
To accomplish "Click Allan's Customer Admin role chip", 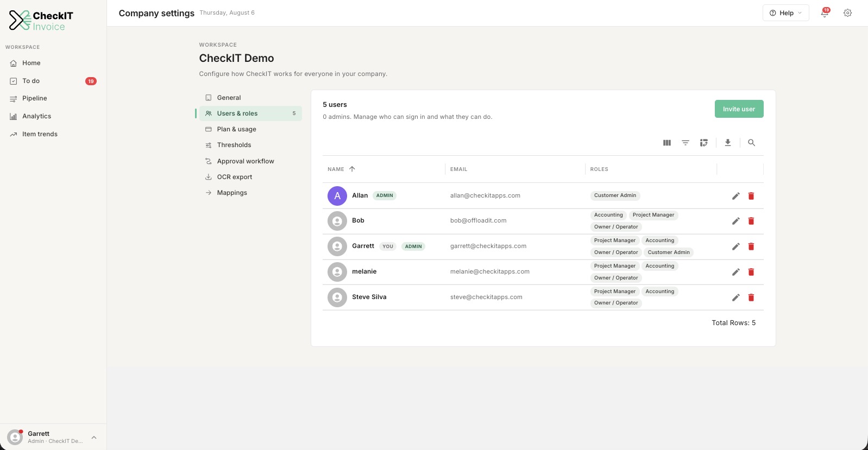I will [615, 195].
